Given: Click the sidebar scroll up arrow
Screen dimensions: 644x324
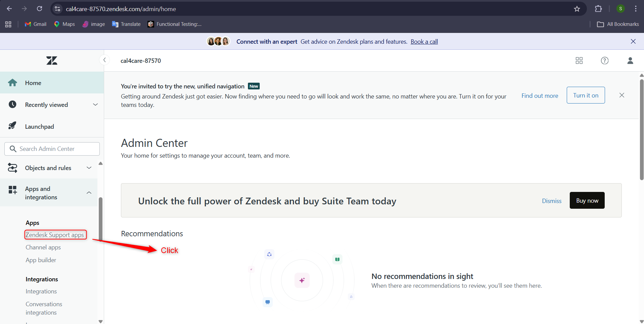Looking at the screenshot, I should [x=100, y=163].
